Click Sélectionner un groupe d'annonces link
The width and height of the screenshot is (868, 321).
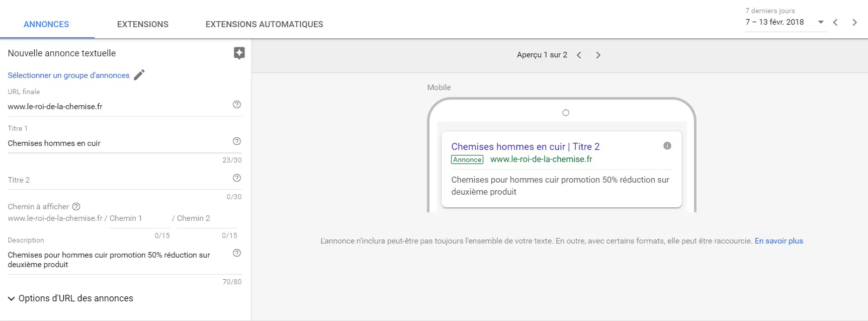click(x=68, y=75)
